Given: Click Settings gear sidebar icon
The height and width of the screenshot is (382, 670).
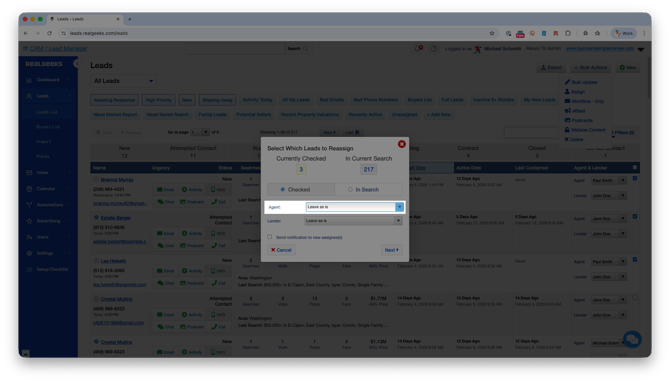Looking at the screenshot, I should 29,253.
